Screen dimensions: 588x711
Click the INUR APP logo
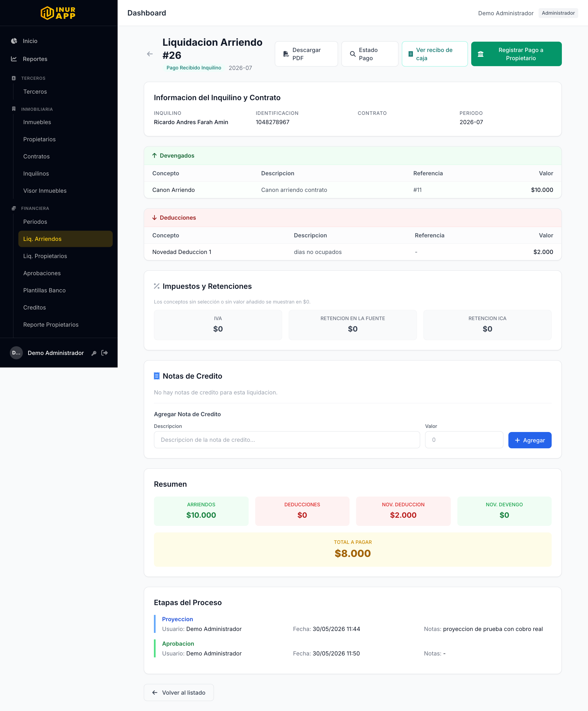[58, 13]
